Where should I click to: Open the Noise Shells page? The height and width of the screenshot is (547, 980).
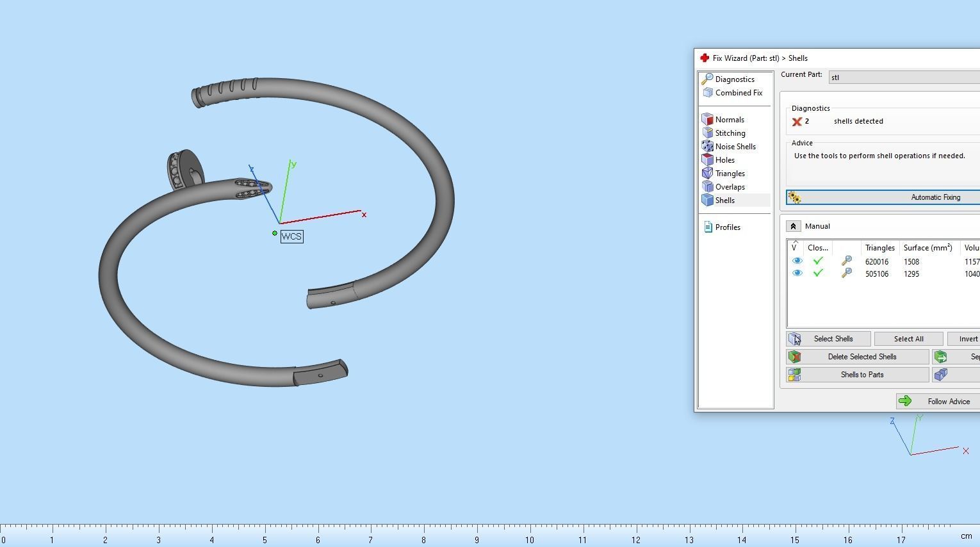(x=734, y=147)
